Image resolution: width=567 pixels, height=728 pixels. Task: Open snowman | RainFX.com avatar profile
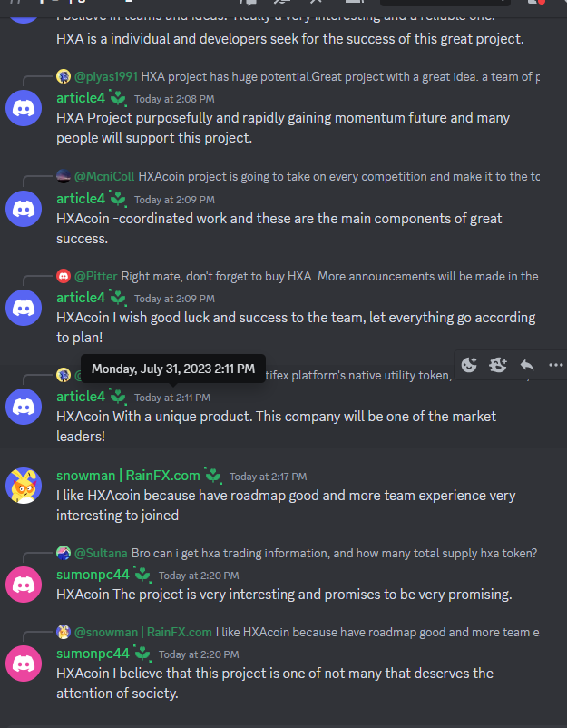tap(24, 485)
